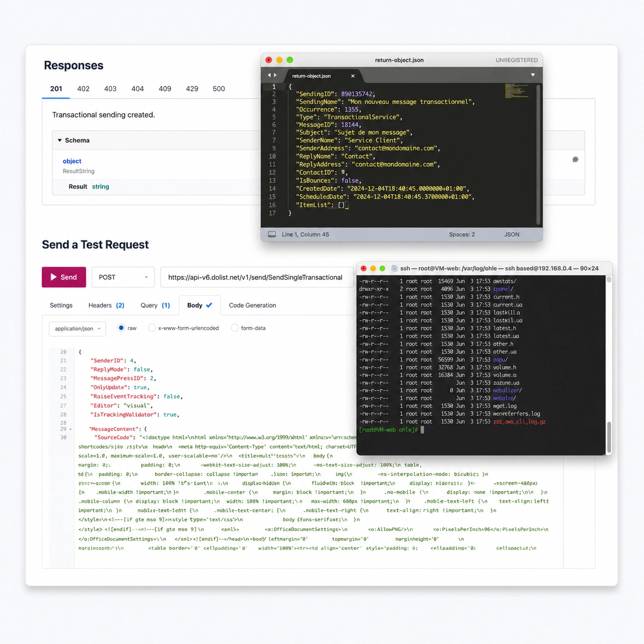Click the yellow minimize button of the ssh terminal

[x=373, y=268]
